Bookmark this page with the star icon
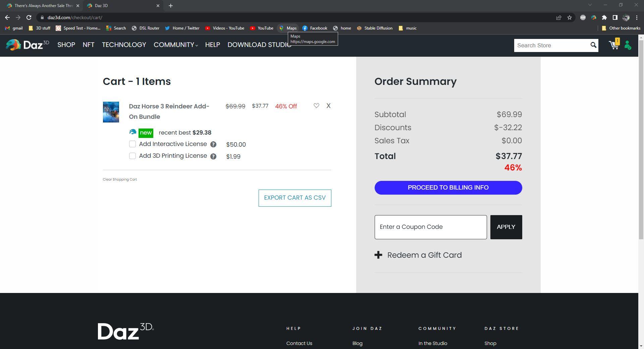 click(x=570, y=17)
